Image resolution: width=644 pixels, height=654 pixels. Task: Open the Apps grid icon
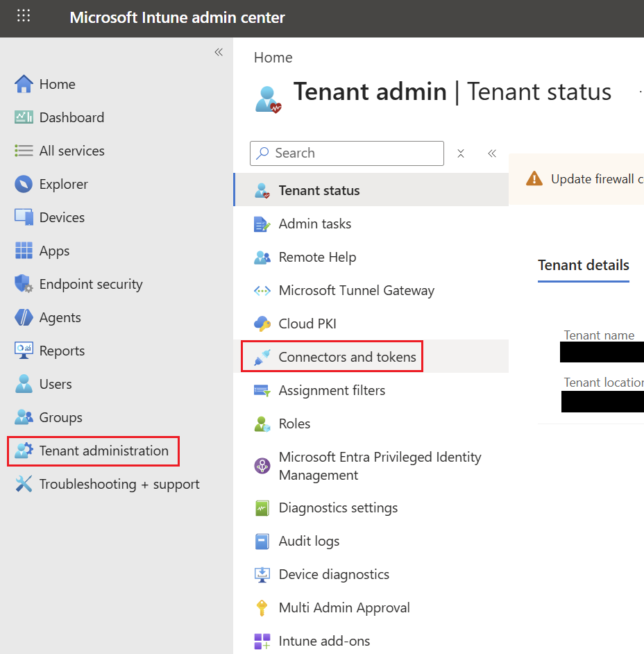pos(24,251)
